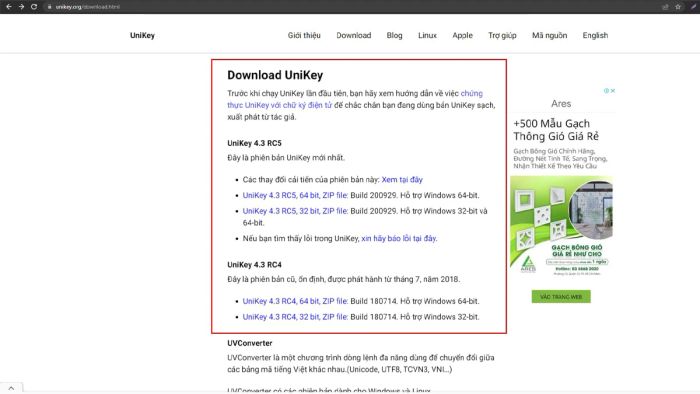Screen dimensions: 700x394
Task: Open the Giới thiệu menu item
Action: (x=304, y=35)
